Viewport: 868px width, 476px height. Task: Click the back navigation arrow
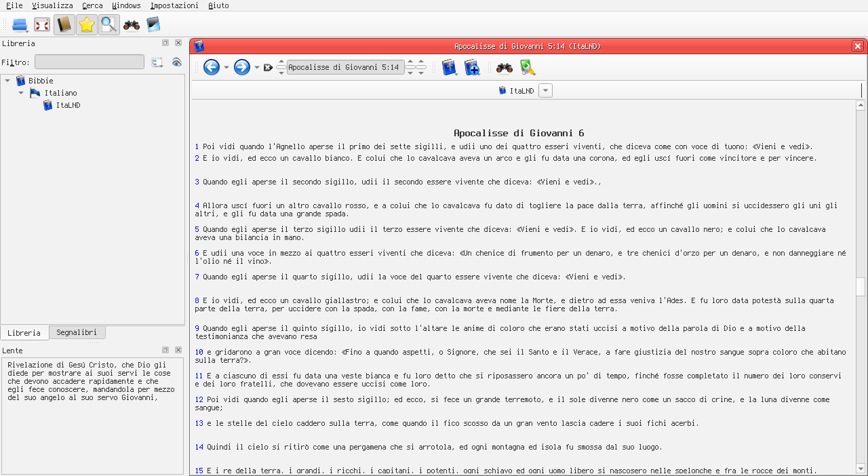(212, 67)
